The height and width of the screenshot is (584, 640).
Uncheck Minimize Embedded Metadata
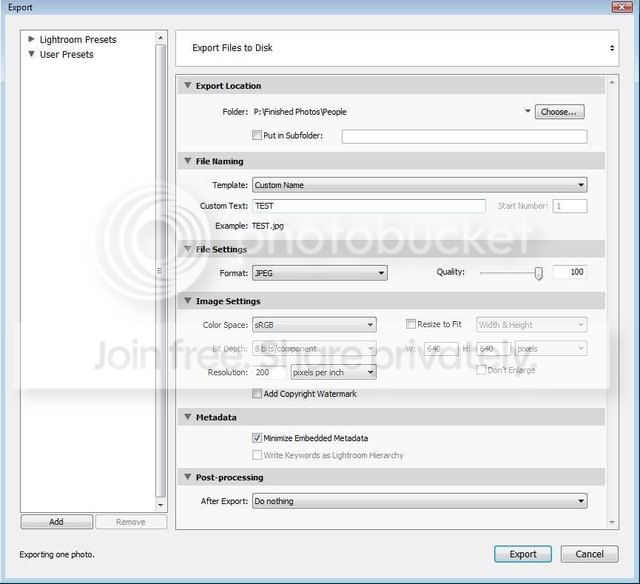[257, 438]
